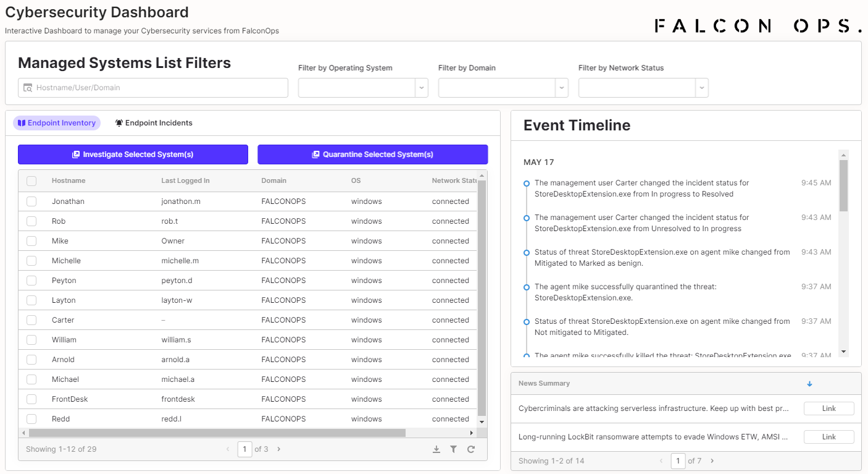The width and height of the screenshot is (868, 474).
Task: Toggle the select-all checkbox in table header
Action: (x=31, y=181)
